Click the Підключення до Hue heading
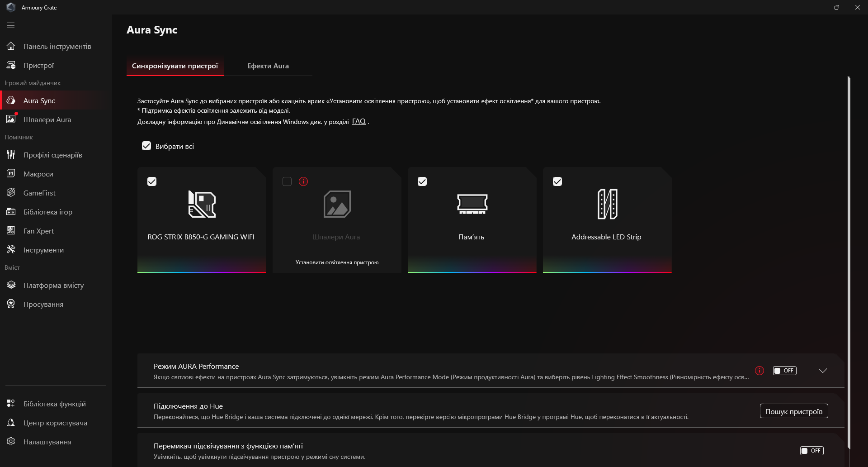 tap(188, 406)
